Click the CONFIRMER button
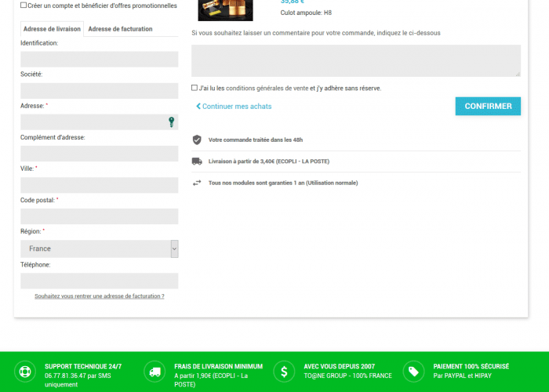 488,106
